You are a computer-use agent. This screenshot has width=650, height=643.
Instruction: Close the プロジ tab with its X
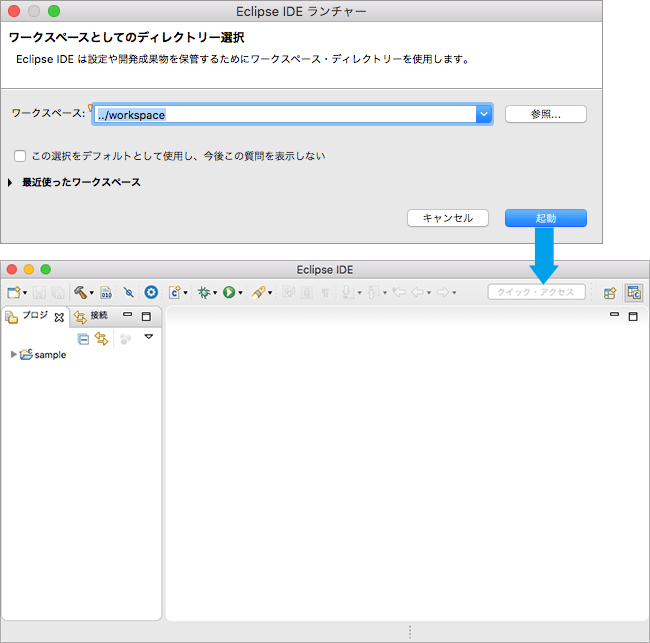[x=59, y=318]
